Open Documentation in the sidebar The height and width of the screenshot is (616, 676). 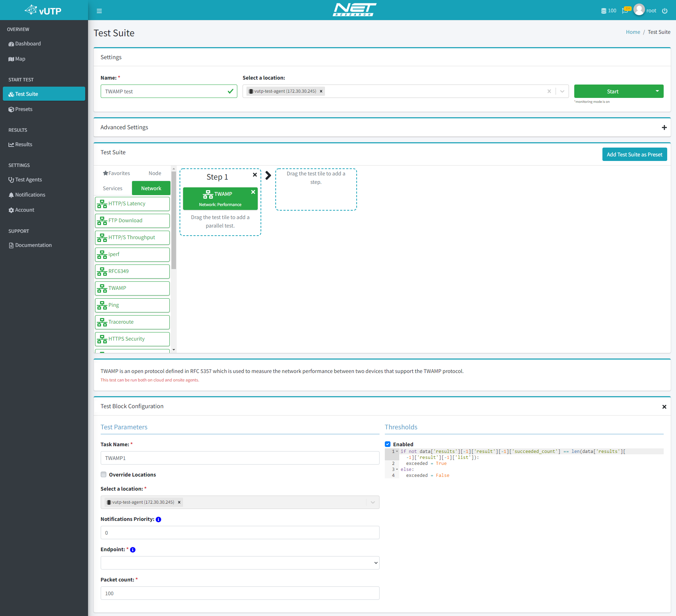pyautogui.click(x=44, y=245)
